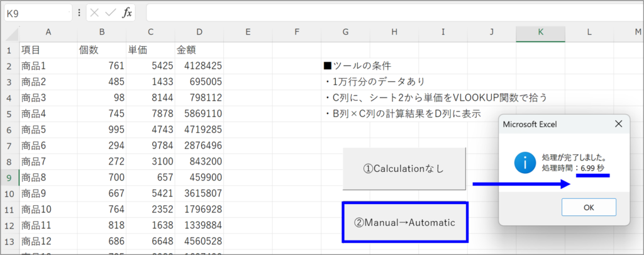Select amount cell 5869110
This screenshot has width=644, height=255.
click(x=199, y=113)
